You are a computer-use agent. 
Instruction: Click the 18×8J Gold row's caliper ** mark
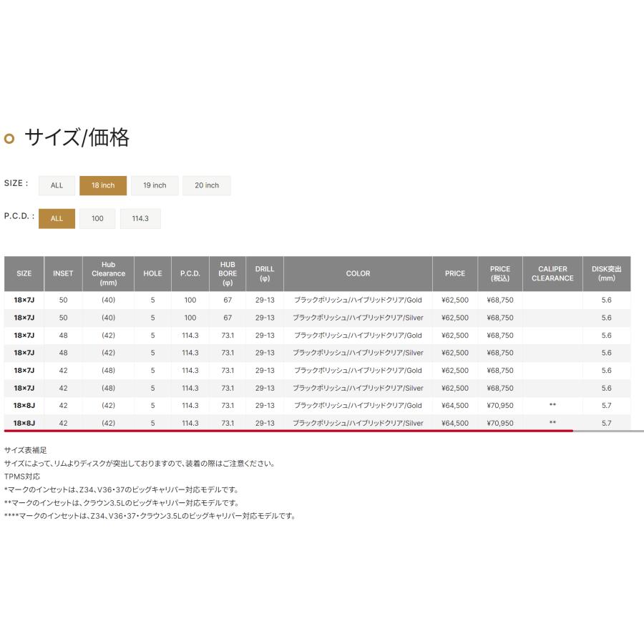click(x=552, y=406)
